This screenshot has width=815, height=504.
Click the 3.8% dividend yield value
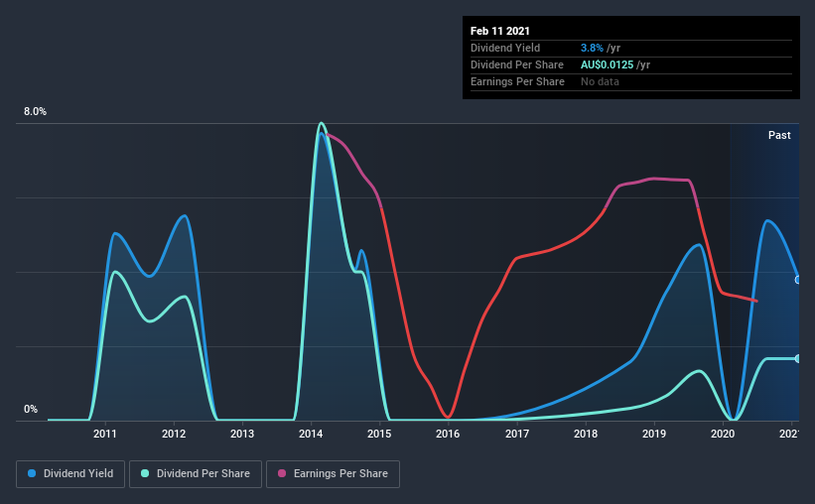tap(592, 48)
